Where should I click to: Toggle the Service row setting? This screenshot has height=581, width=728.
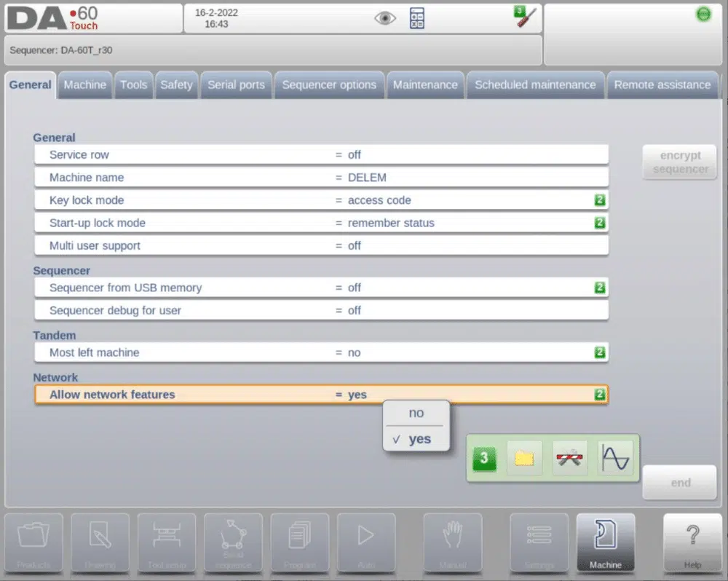click(321, 154)
